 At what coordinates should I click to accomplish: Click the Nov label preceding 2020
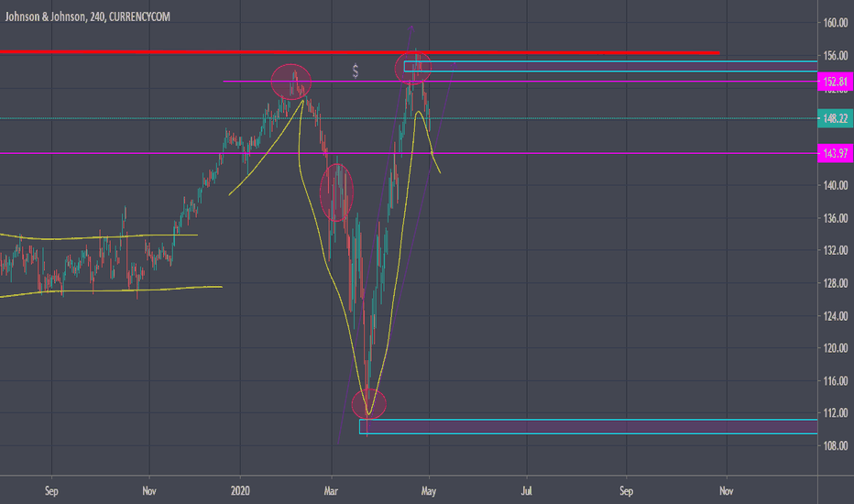[x=149, y=491]
